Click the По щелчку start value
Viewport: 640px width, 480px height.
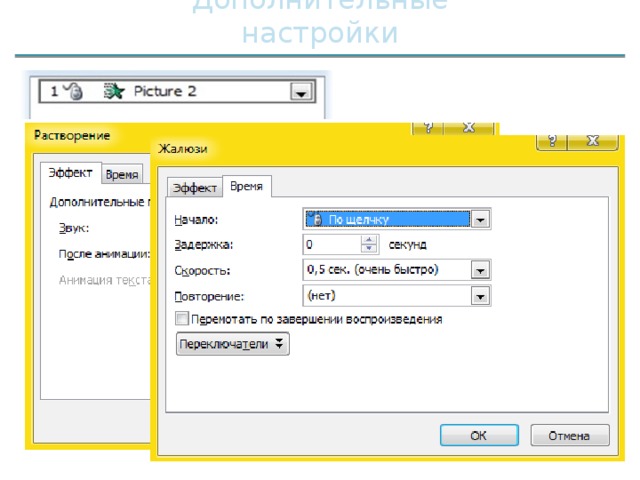(x=387, y=219)
